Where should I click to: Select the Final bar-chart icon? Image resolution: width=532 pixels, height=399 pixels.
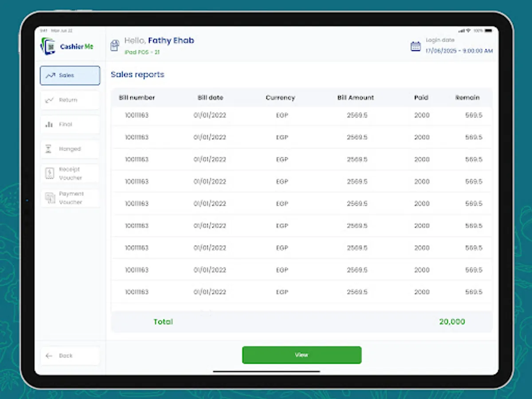pos(50,124)
